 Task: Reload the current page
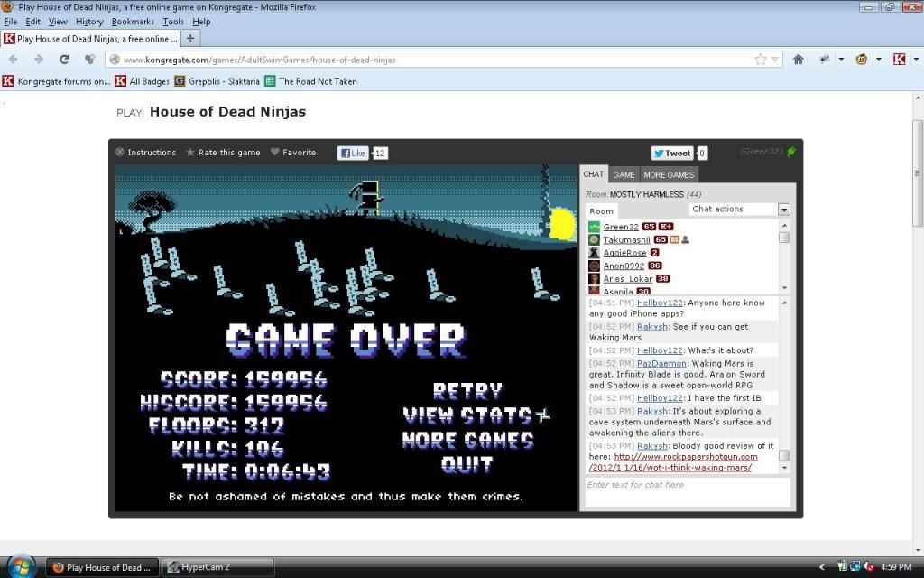click(64, 60)
